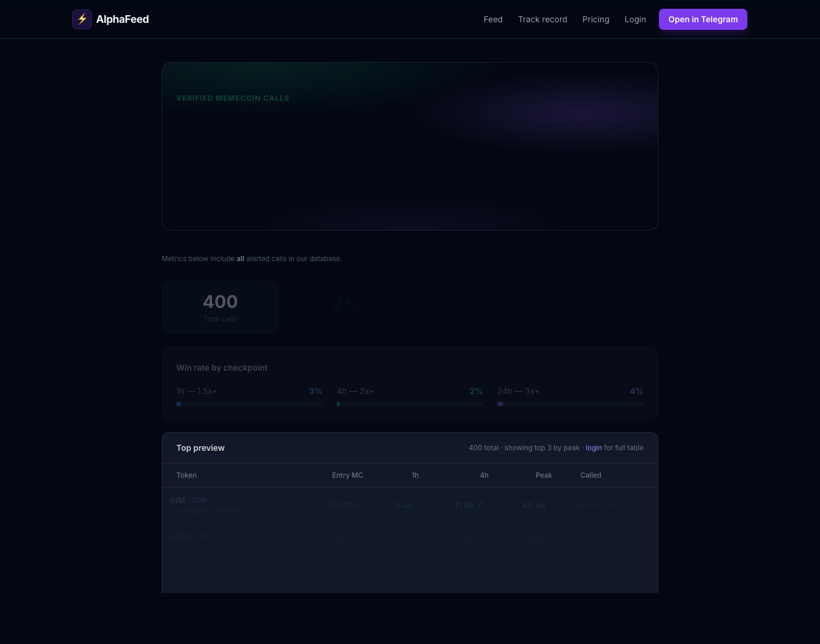Click the 24h — 3x+ progress bar
The height and width of the screenshot is (644, 820).
coord(570,404)
